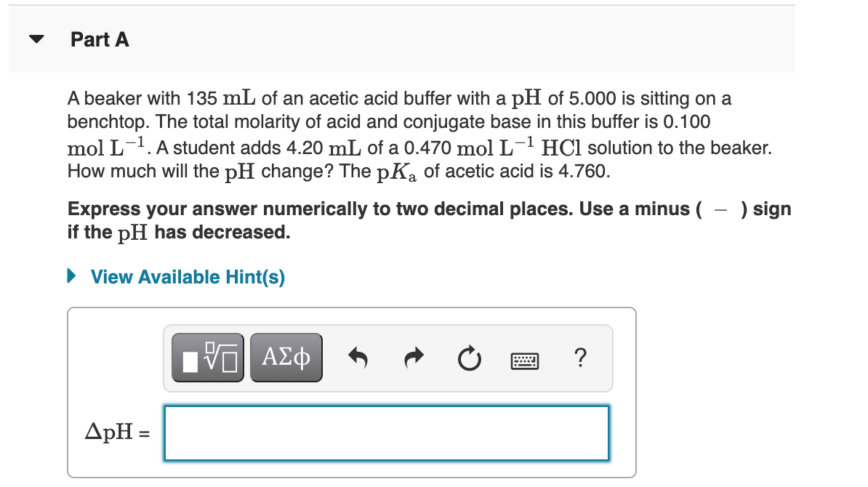Open the Greek letter picker for entering Δ

click(286, 357)
